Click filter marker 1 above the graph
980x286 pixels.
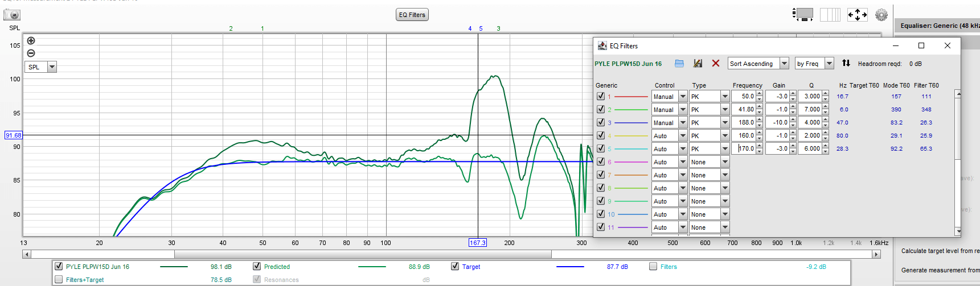tap(262, 28)
